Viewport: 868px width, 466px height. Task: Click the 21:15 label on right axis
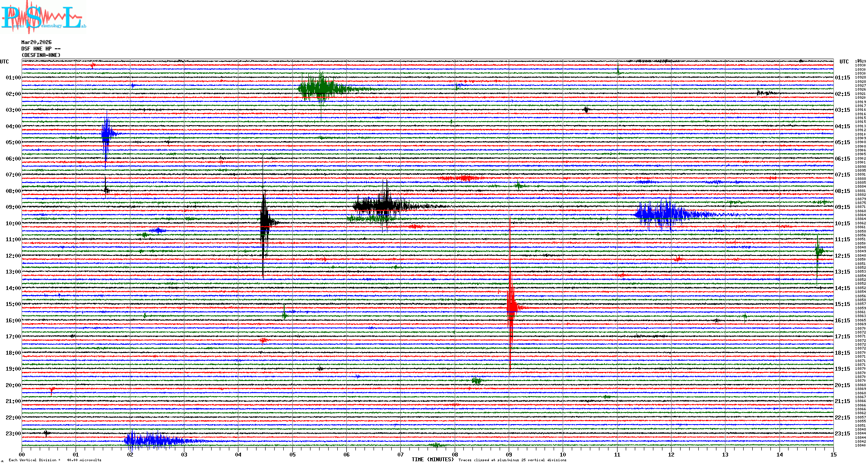[x=842, y=401]
